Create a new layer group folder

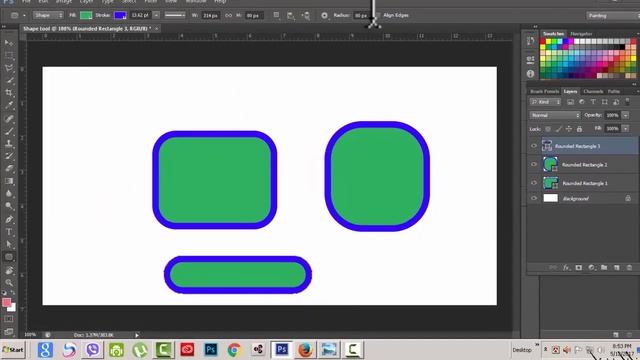point(604,267)
